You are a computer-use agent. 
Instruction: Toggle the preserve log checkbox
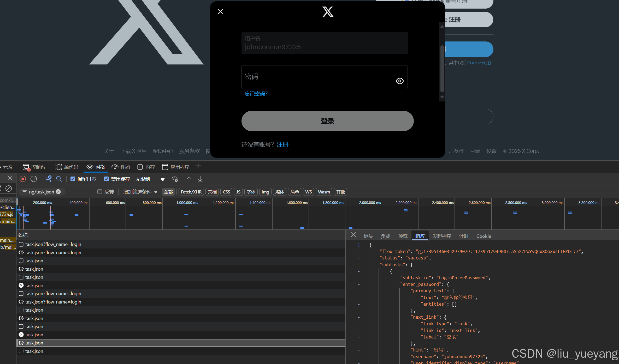point(73,179)
